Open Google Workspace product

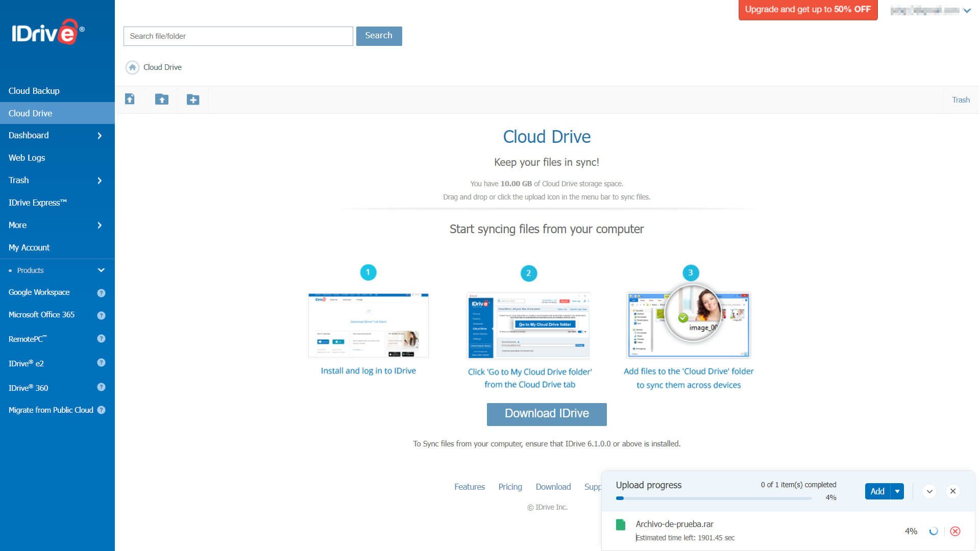click(39, 292)
